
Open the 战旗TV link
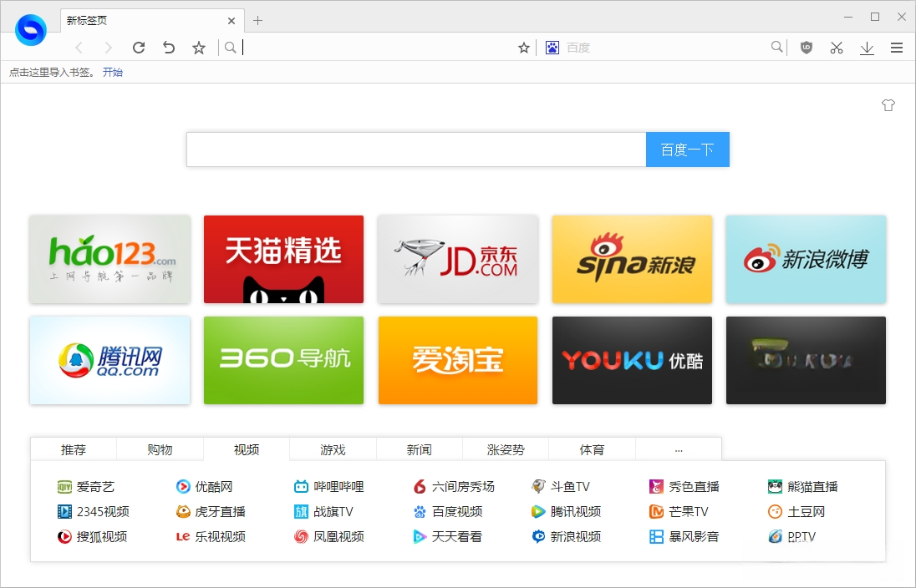coord(323,511)
